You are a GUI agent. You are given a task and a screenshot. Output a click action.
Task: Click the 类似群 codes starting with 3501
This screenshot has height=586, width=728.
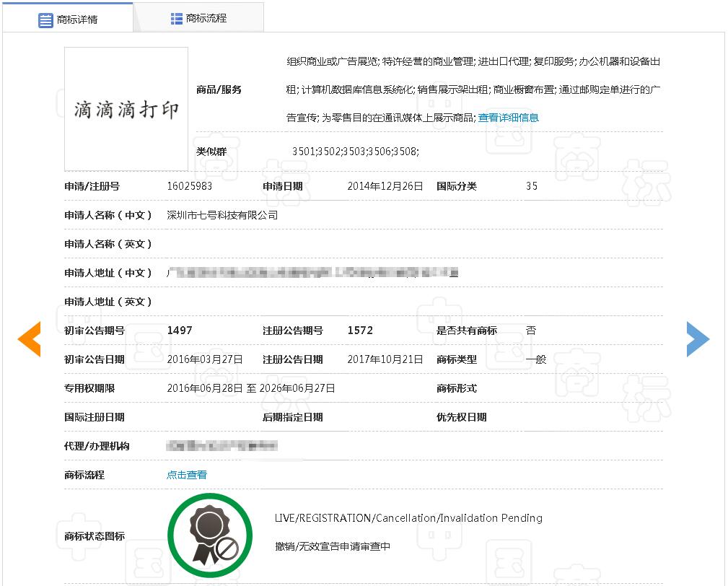pos(355,152)
